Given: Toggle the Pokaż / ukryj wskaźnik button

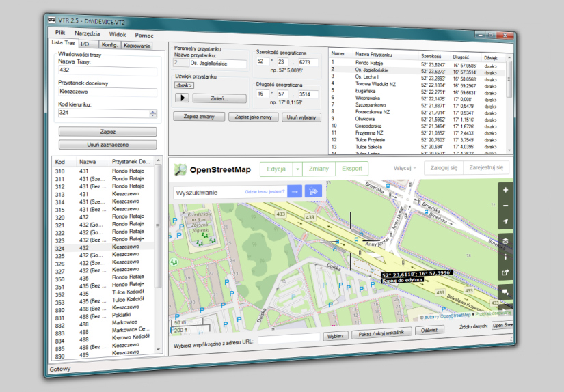Looking at the screenshot, I should [x=383, y=334].
